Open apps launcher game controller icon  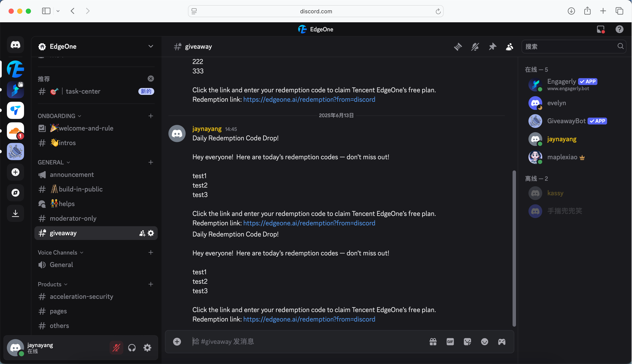click(502, 341)
